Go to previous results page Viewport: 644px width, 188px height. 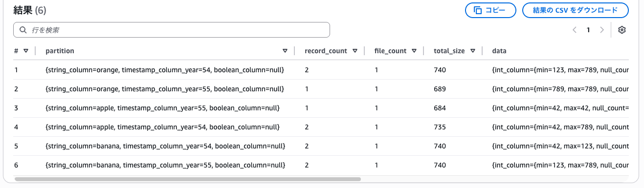coord(575,30)
